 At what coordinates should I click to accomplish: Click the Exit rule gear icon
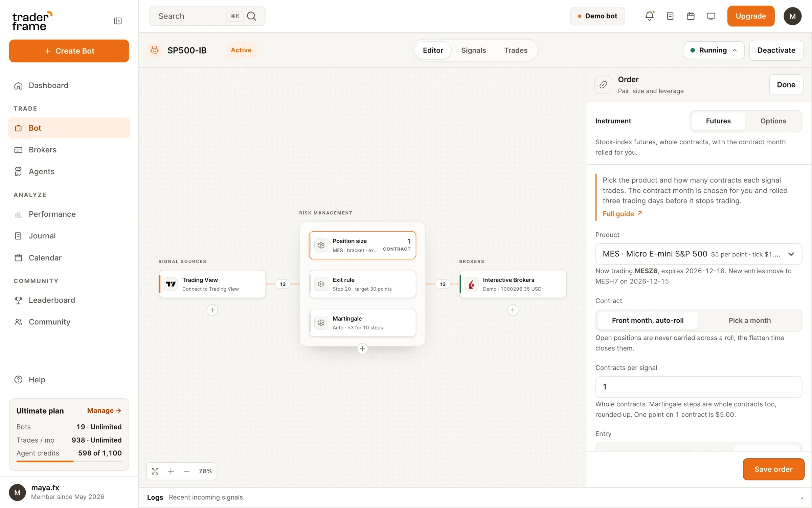pyautogui.click(x=321, y=284)
